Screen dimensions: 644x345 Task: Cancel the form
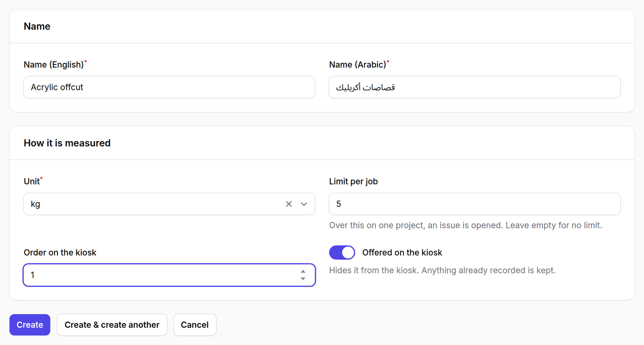[195, 325]
